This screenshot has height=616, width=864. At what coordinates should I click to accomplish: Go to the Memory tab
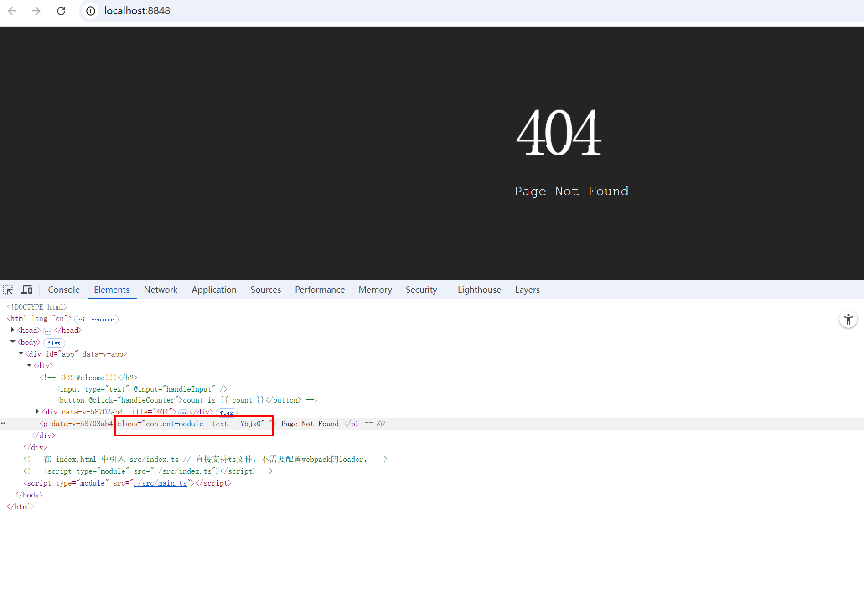[x=375, y=290]
